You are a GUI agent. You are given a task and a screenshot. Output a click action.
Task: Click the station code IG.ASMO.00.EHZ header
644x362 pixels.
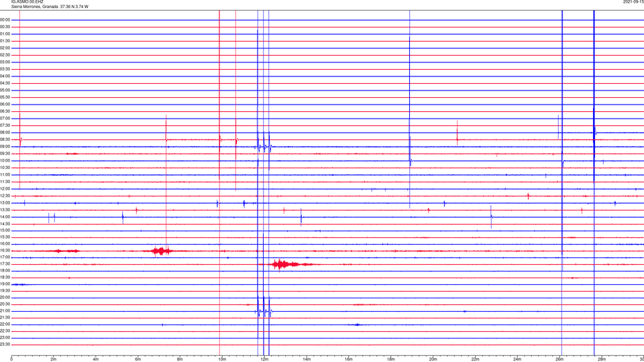click(27, 2)
